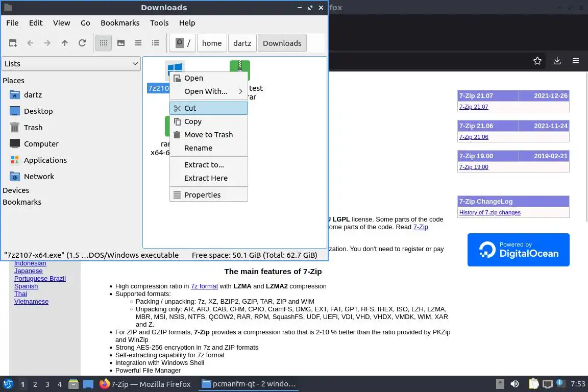Switch to workspace 3 in the pager

pos(47,384)
